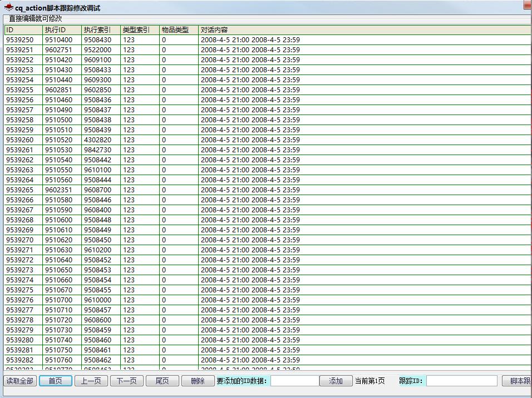532x398 pixels.
Task: Jump to last page with 尾页
Action: pyautogui.click(x=162, y=381)
